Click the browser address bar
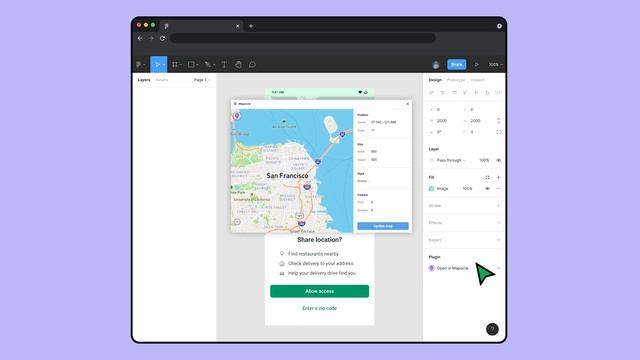The width and height of the screenshot is (640, 360). 303,38
